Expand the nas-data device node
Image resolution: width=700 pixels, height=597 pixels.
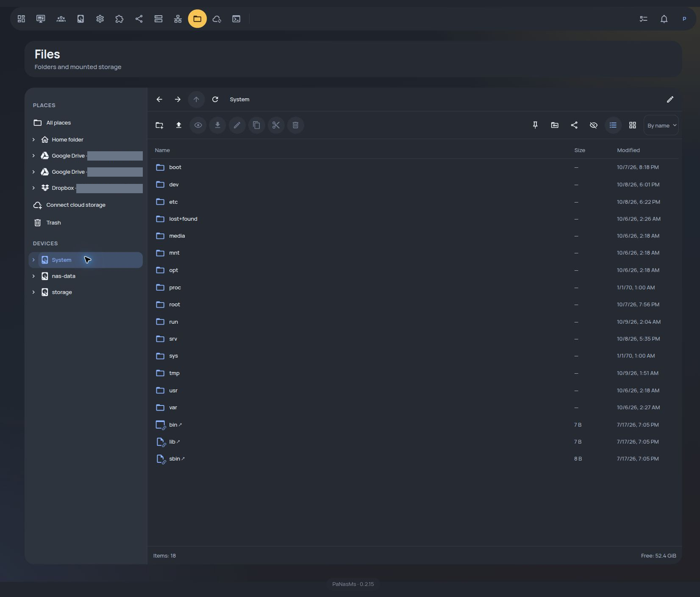[x=33, y=276]
